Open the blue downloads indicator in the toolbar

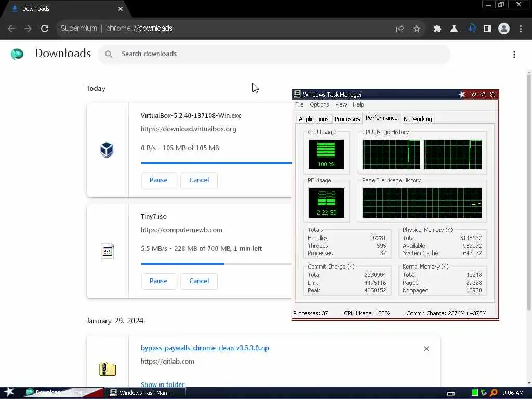[x=472, y=29]
